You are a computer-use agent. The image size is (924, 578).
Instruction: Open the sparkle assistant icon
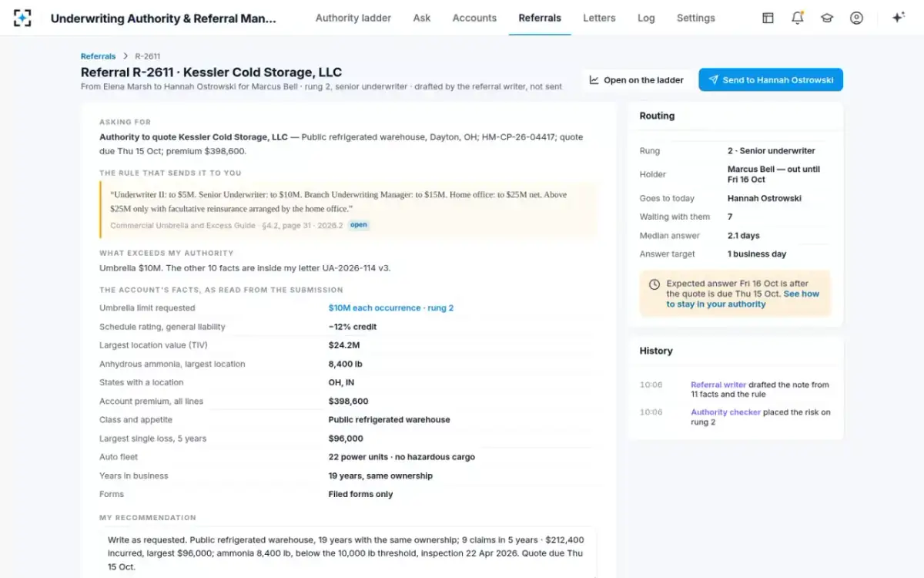898,18
